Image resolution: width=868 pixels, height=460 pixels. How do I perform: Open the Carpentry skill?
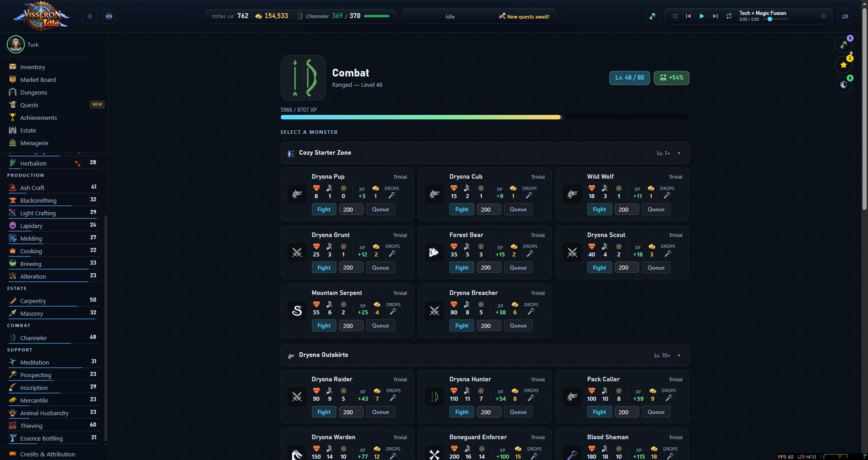53,301
